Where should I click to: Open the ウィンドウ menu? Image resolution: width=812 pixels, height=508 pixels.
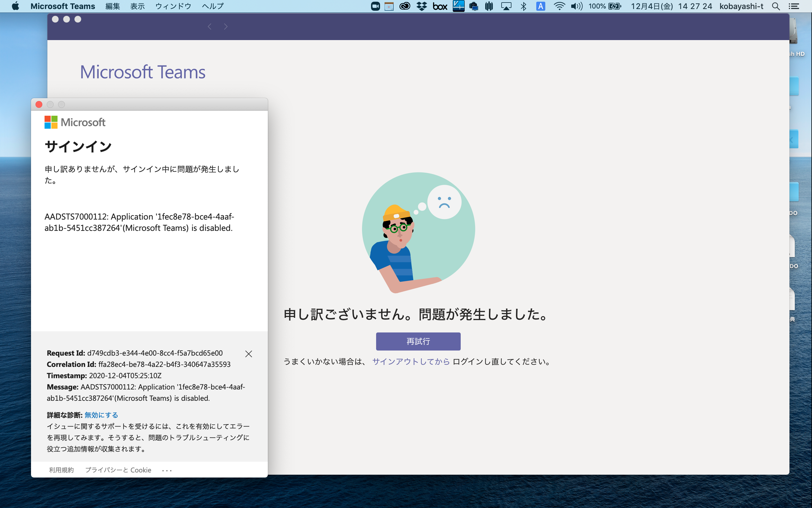click(x=173, y=6)
